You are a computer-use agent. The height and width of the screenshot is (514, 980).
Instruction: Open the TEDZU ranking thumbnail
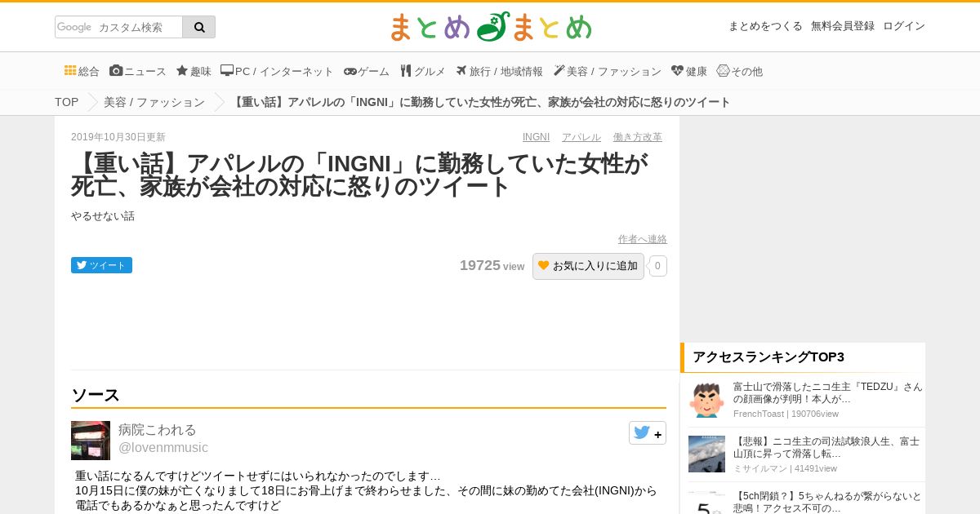click(706, 400)
